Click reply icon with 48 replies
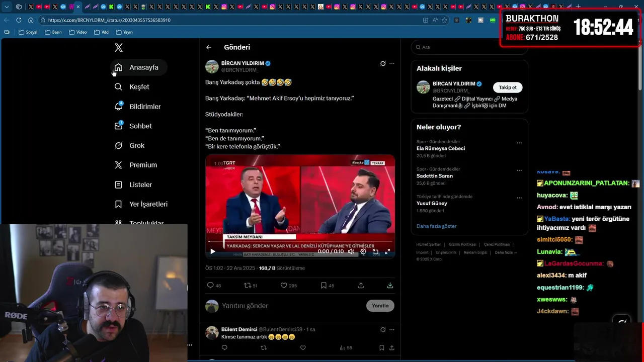Image resolution: width=644 pixels, height=362 pixels. (214, 286)
